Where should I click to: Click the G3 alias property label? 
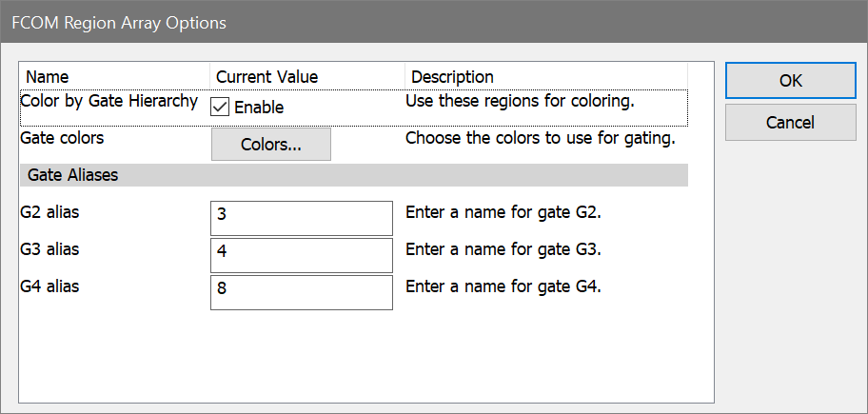(49, 249)
